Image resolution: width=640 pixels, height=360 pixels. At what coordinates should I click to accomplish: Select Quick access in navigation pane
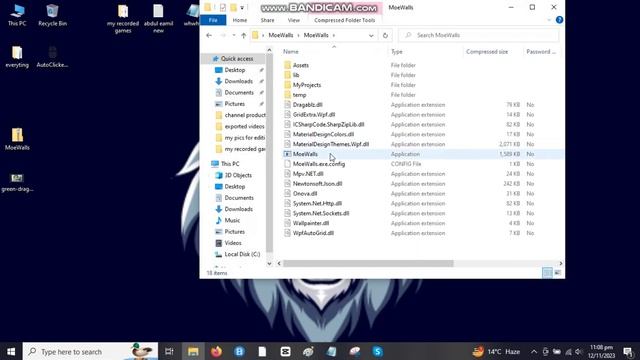point(237,59)
